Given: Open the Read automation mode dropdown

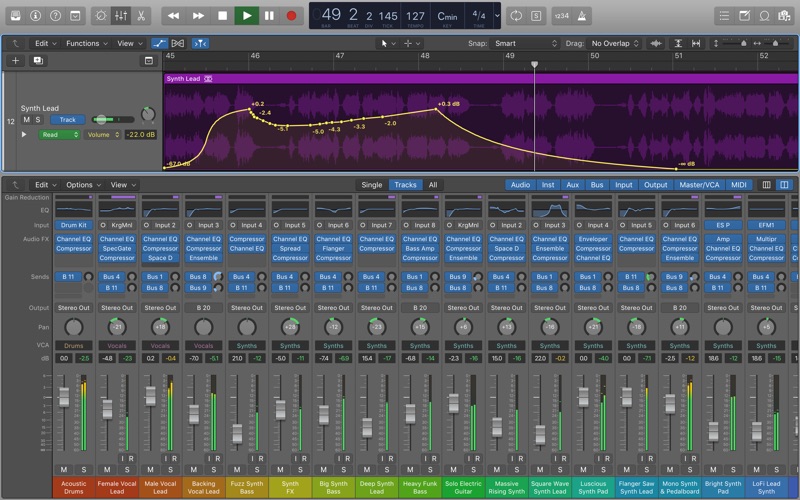Looking at the screenshot, I should click(59, 134).
